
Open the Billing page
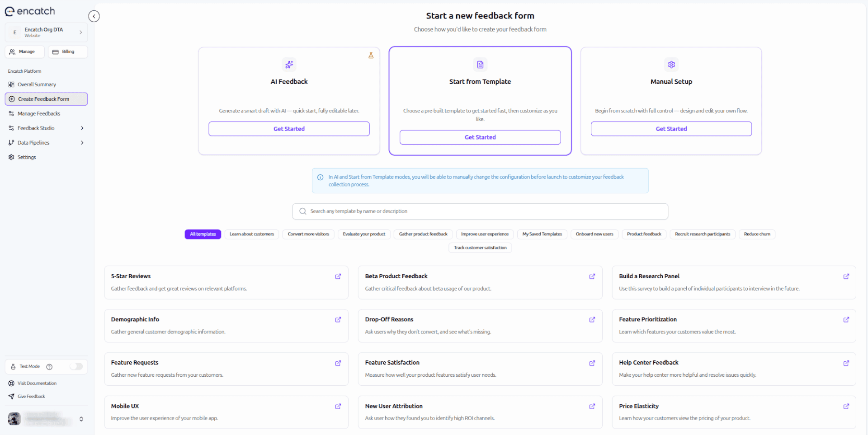67,51
